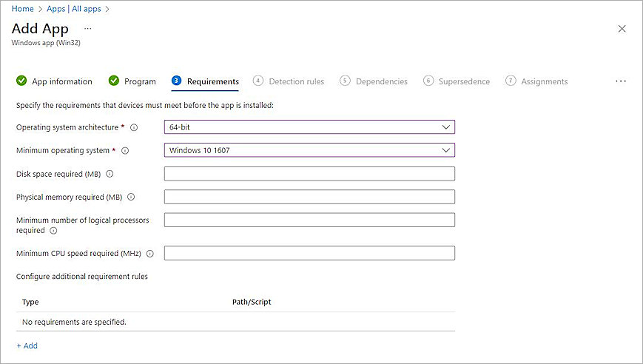Image resolution: width=643 pixels, height=364 pixels.
Task: Show more wizard steps via right ellipsis
Action: pyautogui.click(x=621, y=81)
